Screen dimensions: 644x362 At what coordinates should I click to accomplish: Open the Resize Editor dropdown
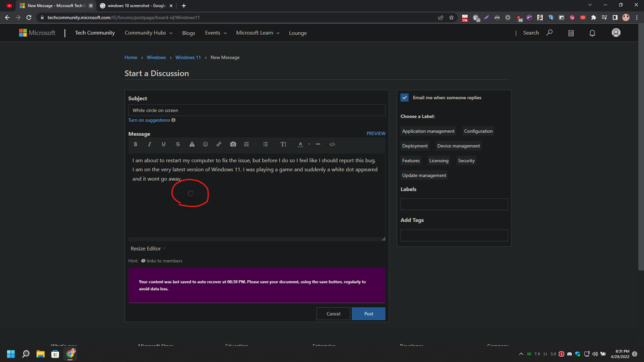(148, 249)
